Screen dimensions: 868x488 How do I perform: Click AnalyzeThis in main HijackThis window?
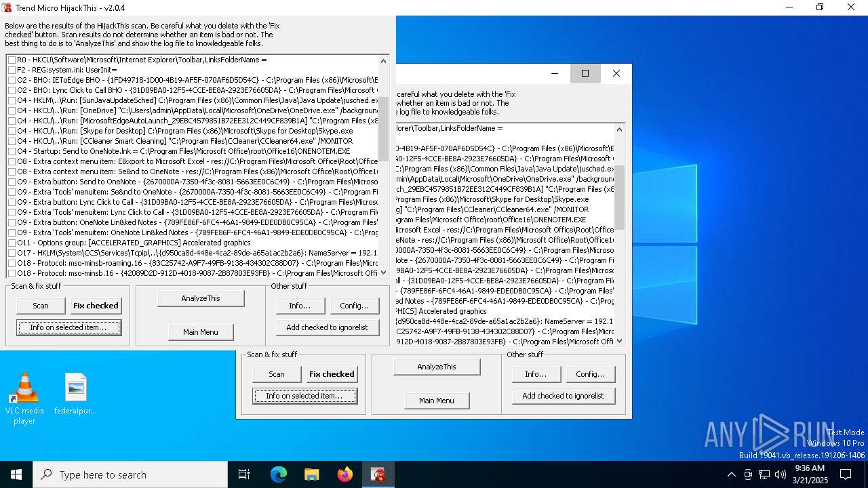coord(201,298)
